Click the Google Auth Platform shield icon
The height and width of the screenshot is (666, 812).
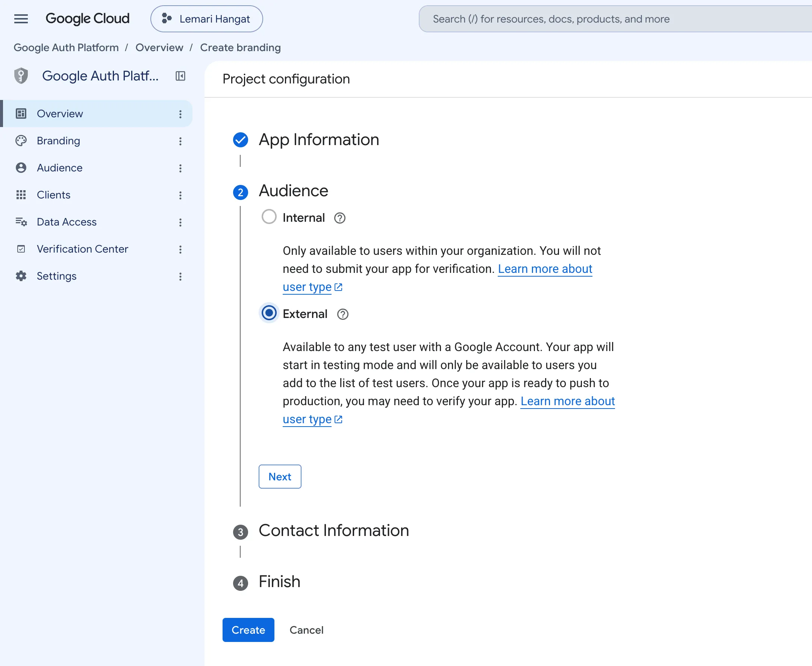[21, 76]
